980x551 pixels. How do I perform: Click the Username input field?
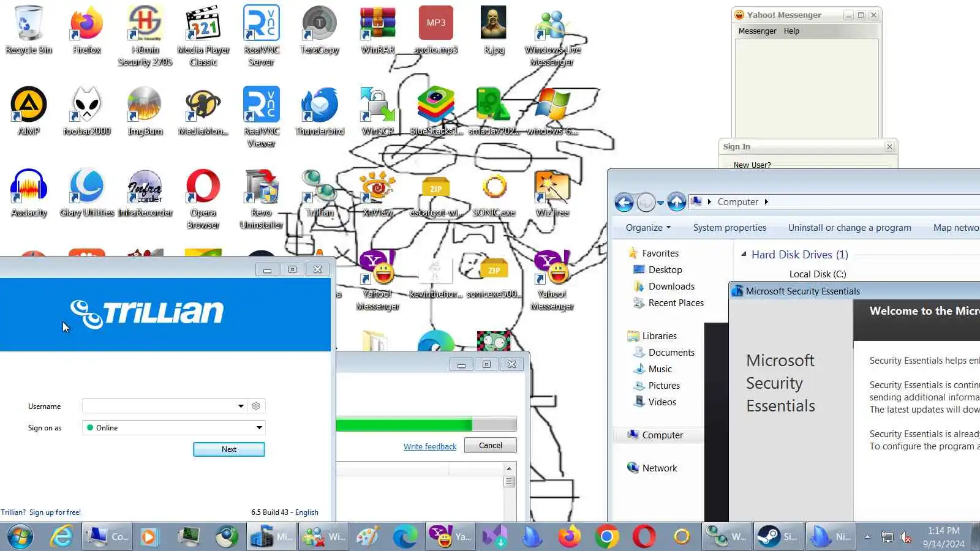pyautogui.click(x=158, y=406)
